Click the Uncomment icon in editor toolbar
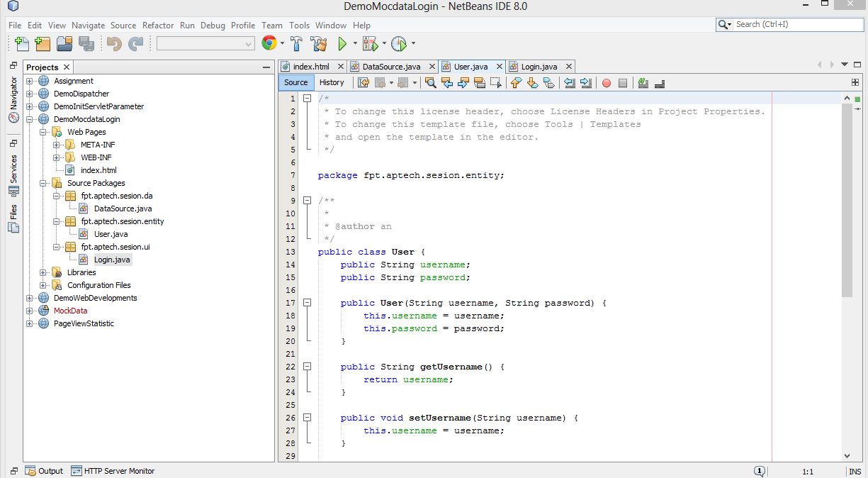868x478 pixels. 660,83
